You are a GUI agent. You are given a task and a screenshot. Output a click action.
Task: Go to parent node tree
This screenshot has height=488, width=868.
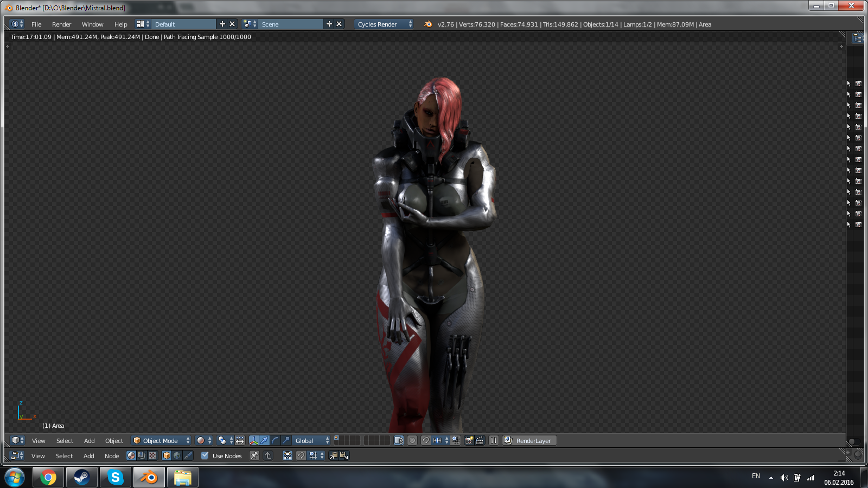point(268,455)
